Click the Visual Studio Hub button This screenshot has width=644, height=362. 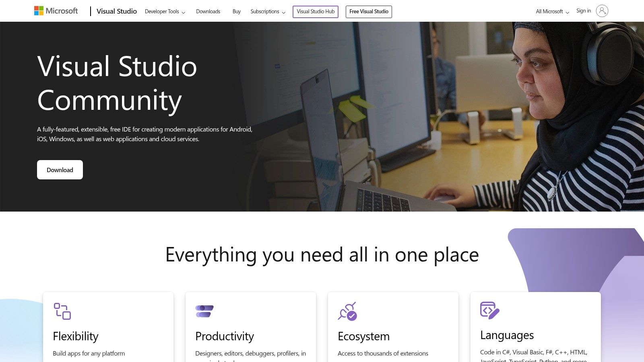pyautogui.click(x=316, y=12)
